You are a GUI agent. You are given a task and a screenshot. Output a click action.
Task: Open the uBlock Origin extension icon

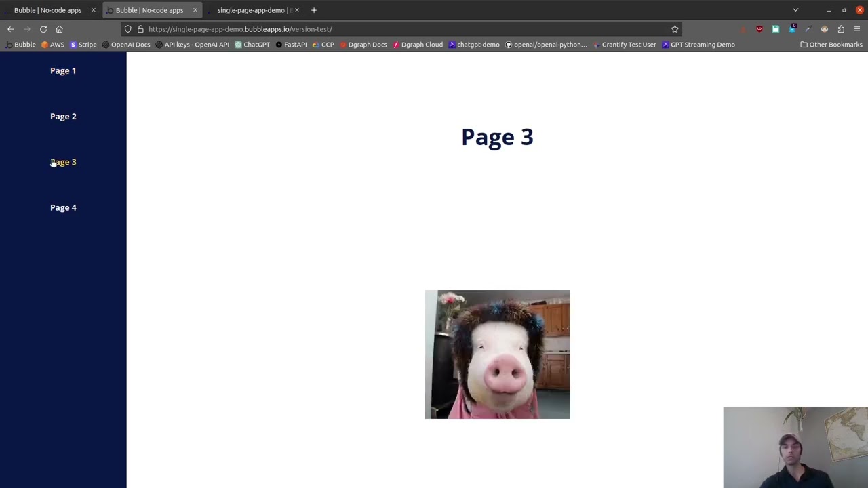click(x=759, y=29)
